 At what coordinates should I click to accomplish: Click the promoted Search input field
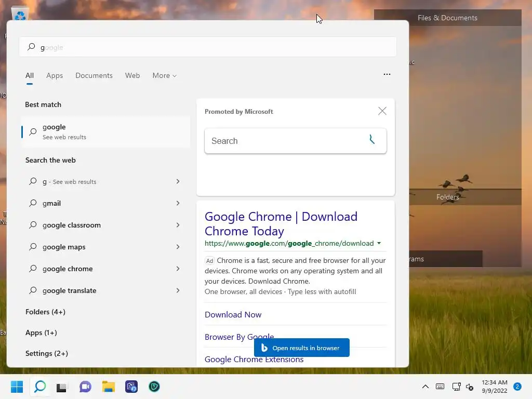tap(296, 141)
